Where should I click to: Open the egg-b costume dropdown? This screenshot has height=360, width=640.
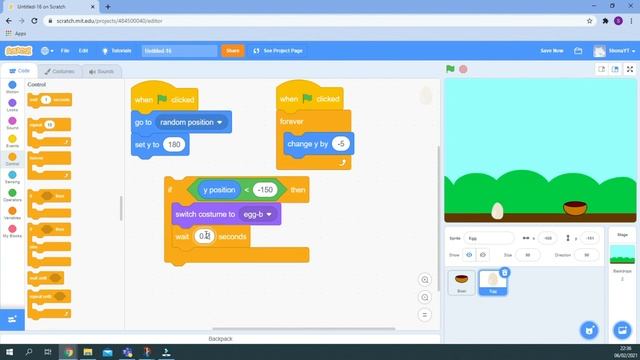click(x=257, y=214)
